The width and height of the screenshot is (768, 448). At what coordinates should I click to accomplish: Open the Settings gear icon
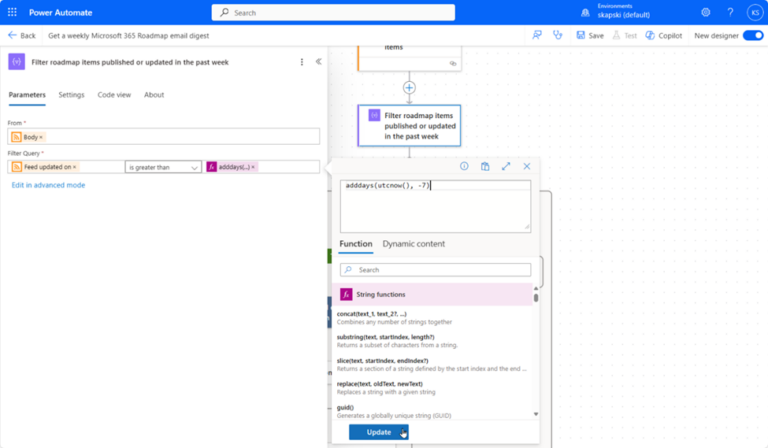(705, 12)
